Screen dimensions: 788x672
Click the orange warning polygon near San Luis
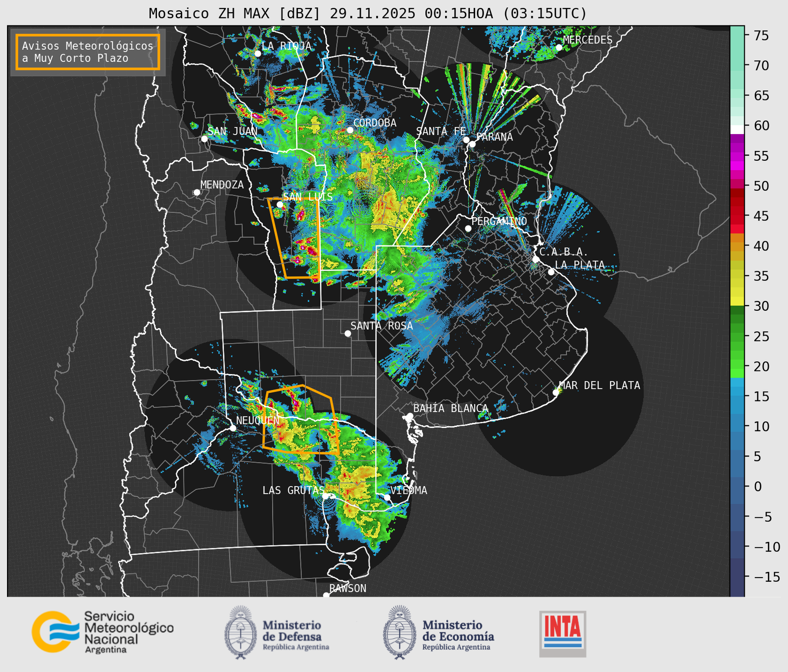click(295, 238)
